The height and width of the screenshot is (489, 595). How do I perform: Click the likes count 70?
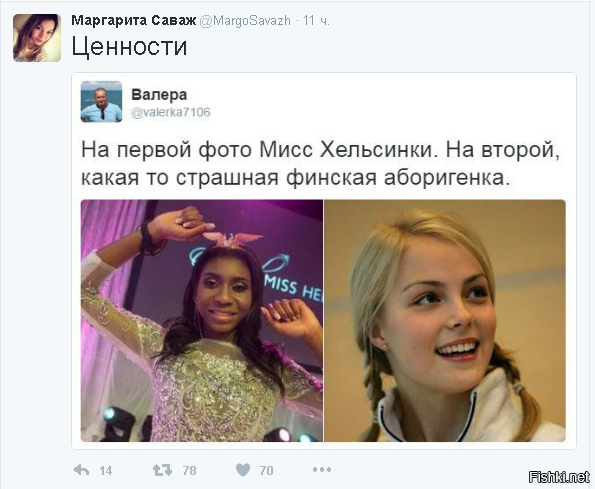266,471
